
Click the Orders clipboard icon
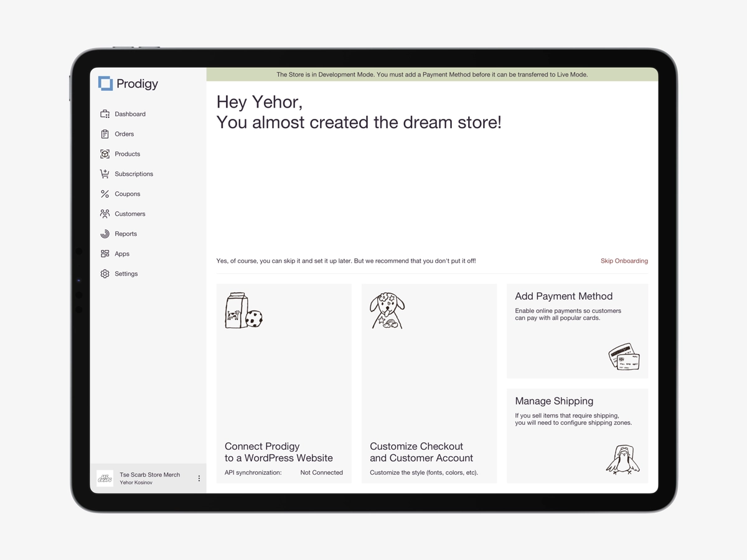(x=105, y=134)
